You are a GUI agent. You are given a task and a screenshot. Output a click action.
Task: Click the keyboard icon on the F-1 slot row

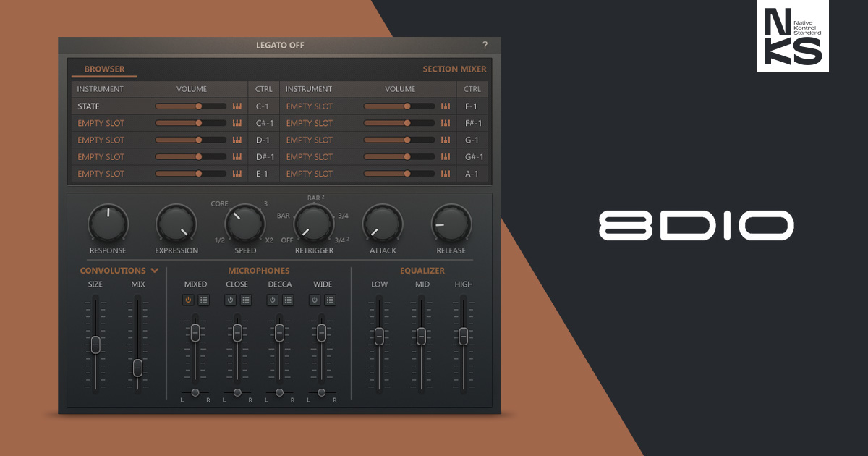(x=444, y=106)
